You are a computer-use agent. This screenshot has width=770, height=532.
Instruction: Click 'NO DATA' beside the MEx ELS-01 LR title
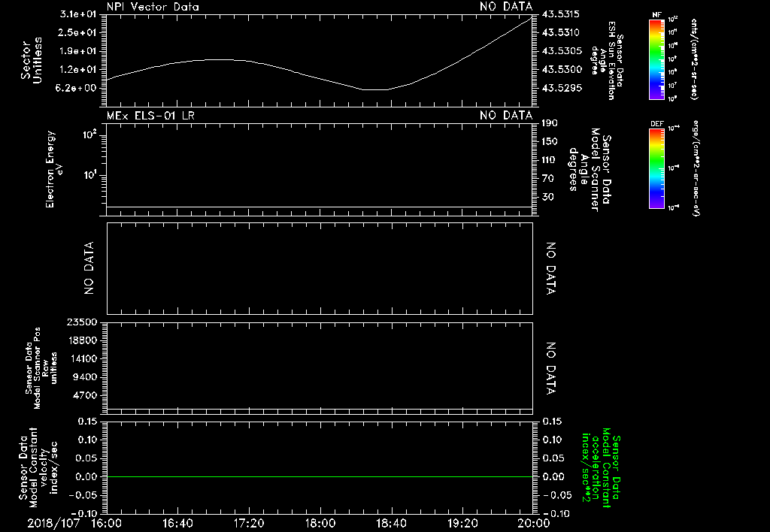[x=506, y=115]
